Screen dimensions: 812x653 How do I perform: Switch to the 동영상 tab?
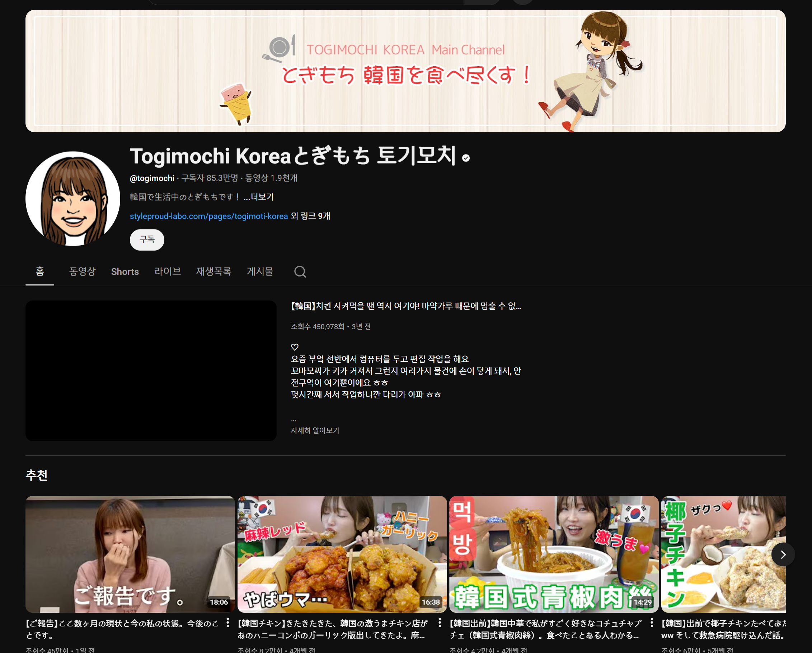coord(82,271)
